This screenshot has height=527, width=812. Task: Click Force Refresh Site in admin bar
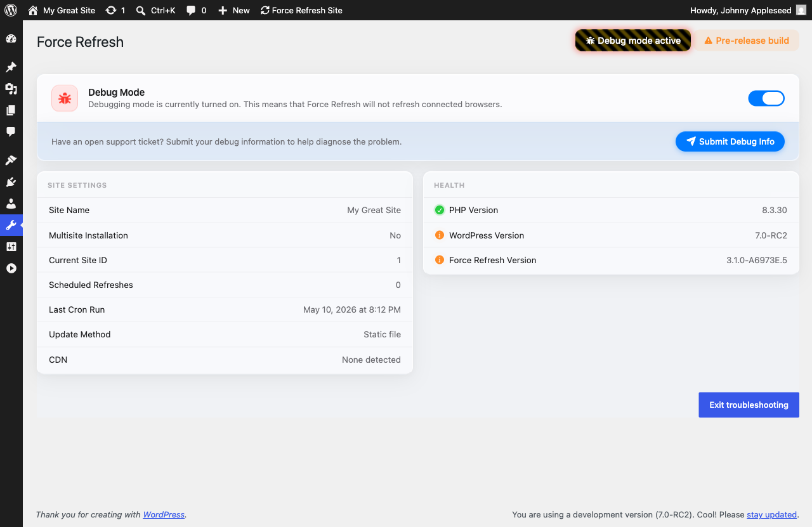click(301, 10)
